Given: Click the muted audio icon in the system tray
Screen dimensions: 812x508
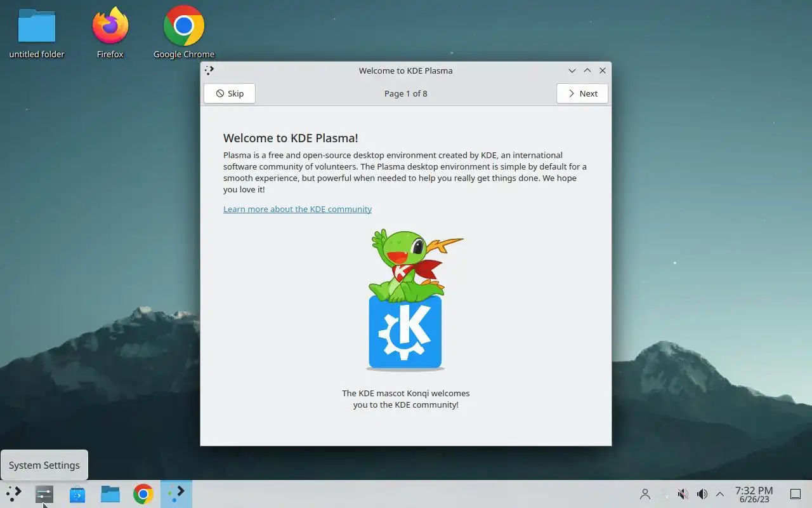Looking at the screenshot, I should click(683, 494).
